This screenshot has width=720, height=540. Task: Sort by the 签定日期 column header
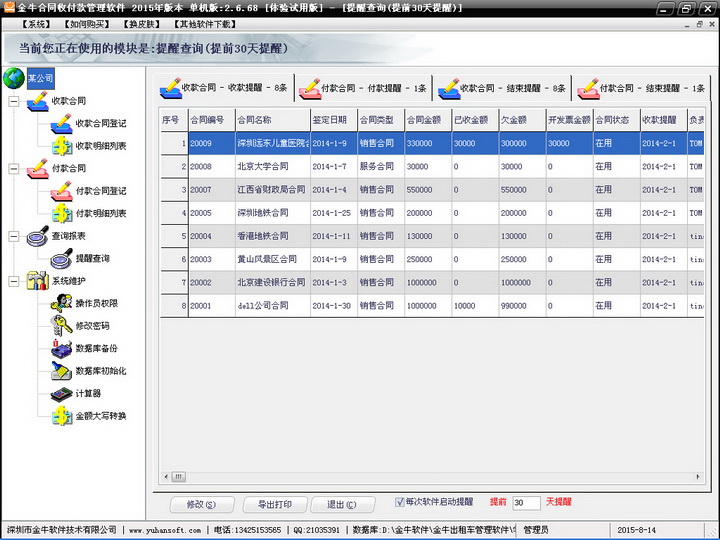click(x=334, y=120)
